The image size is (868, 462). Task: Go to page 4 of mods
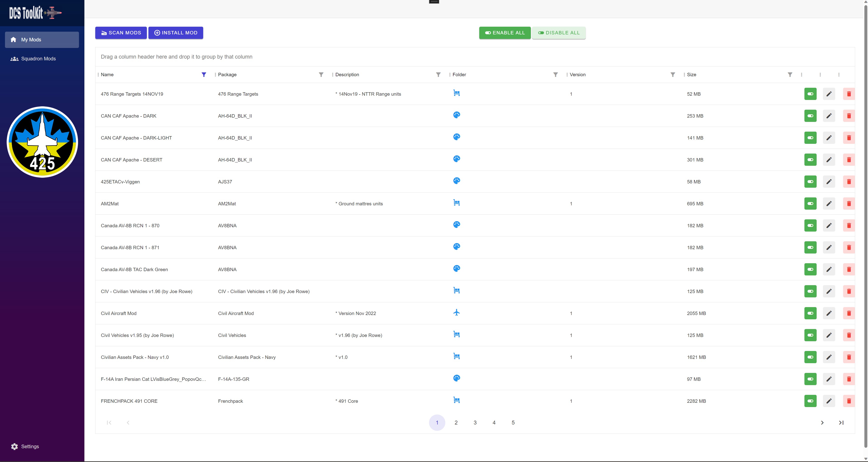point(494,423)
